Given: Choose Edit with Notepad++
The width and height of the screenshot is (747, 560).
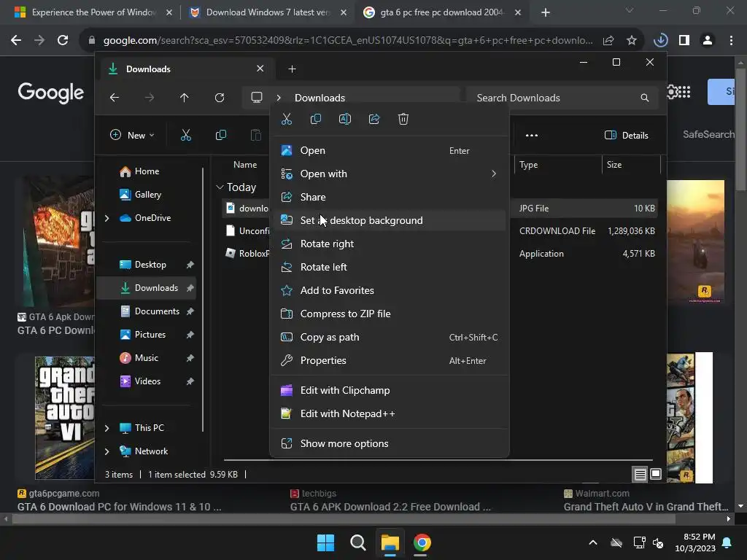Looking at the screenshot, I should click(390, 414).
